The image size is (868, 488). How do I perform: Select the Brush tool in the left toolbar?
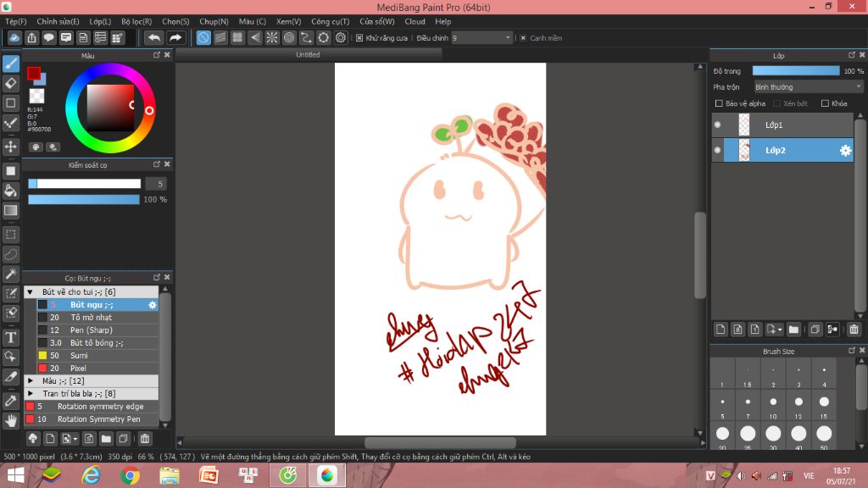[x=10, y=64]
